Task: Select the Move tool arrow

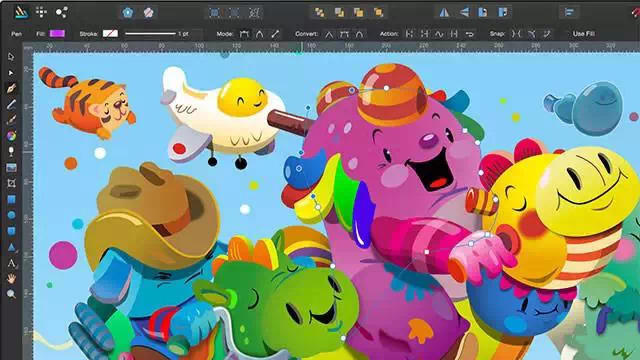Action: (11, 56)
